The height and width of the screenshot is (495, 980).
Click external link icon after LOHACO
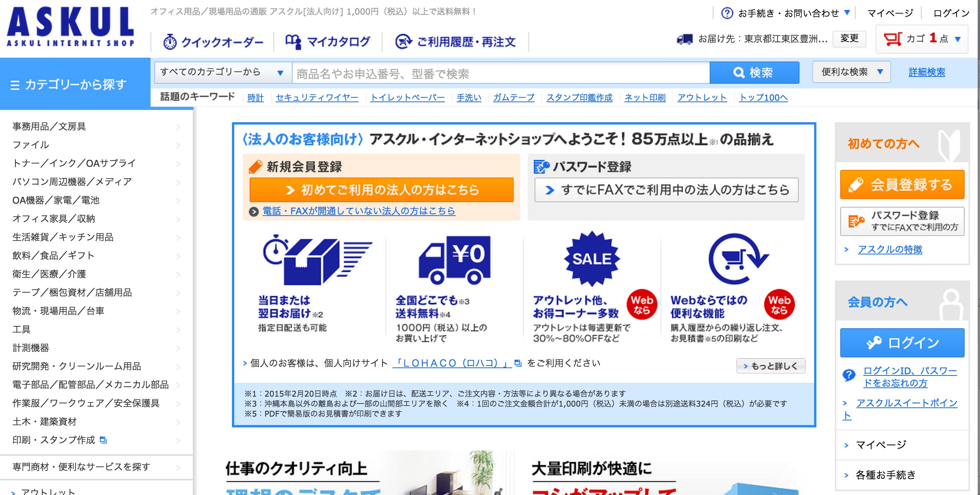[518, 363]
